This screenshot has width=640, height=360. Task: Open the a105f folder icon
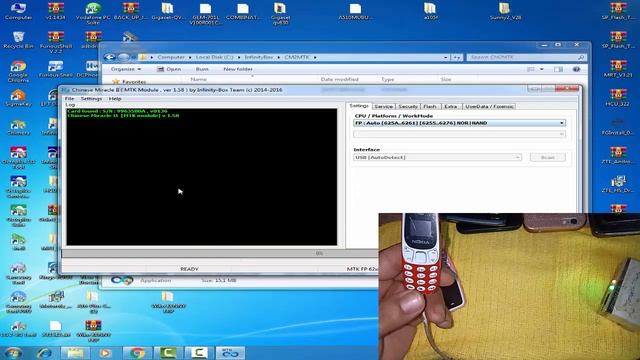pyautogui.click(x=430, y=11)
